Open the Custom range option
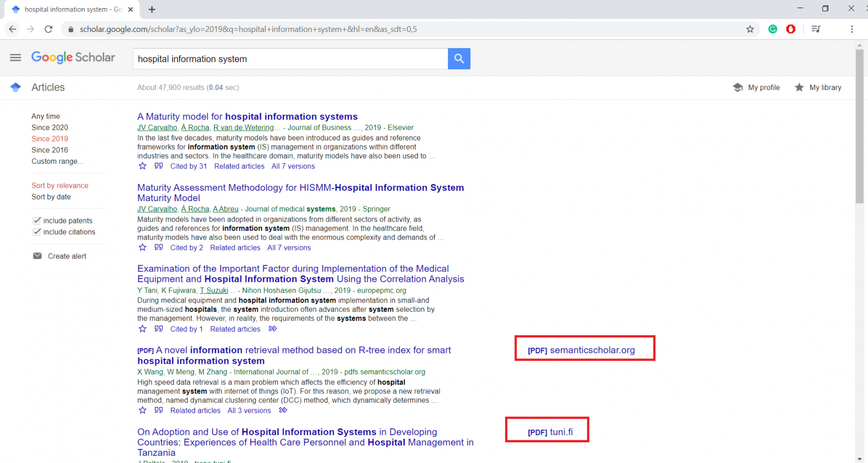This screenshot has width=868, height=463. (x=57, y=161)
